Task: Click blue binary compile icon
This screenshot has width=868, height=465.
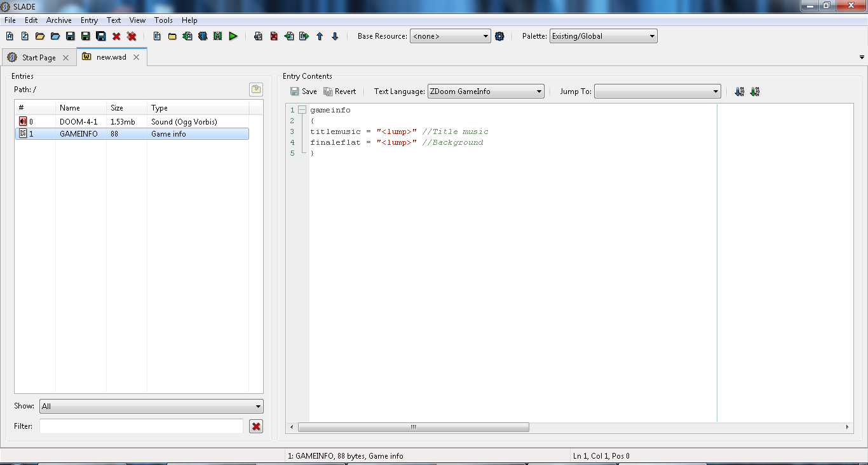Action: click(739, 91)
